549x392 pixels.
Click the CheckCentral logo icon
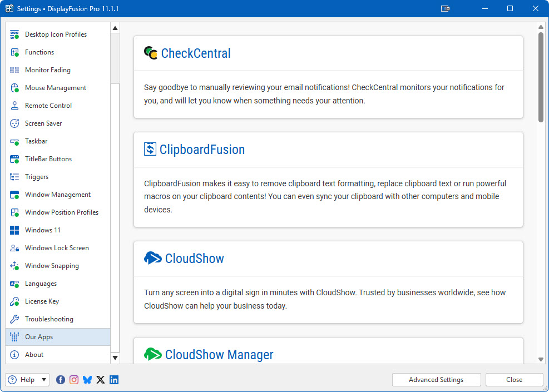151,53
